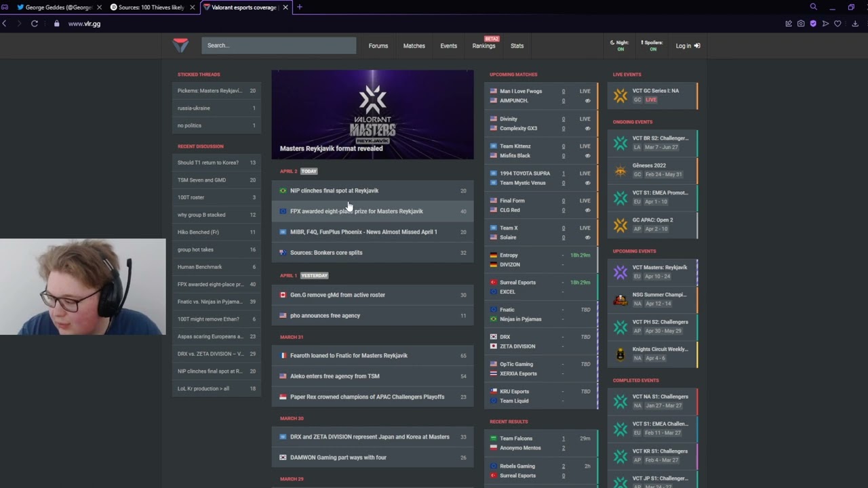The width and height of the screenshot is (868, 488).
Task: Click the Log in button
Action: (x=688, y=45)
